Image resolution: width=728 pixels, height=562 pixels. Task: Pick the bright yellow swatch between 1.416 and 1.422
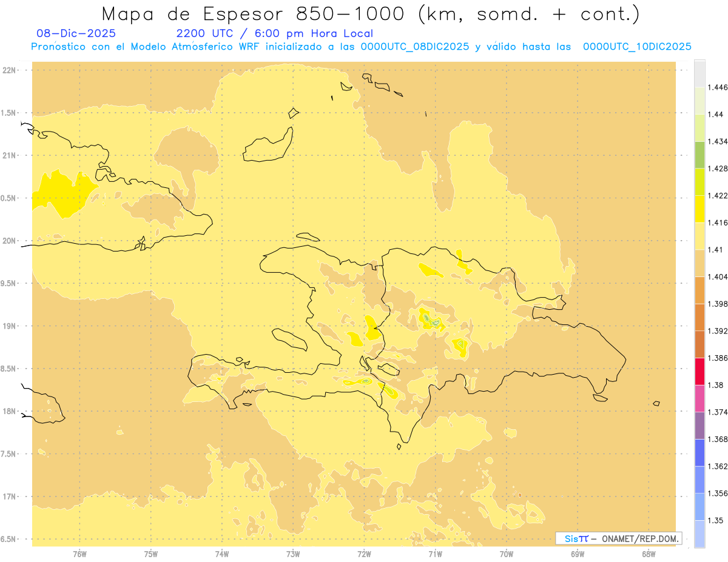point(699,209)
